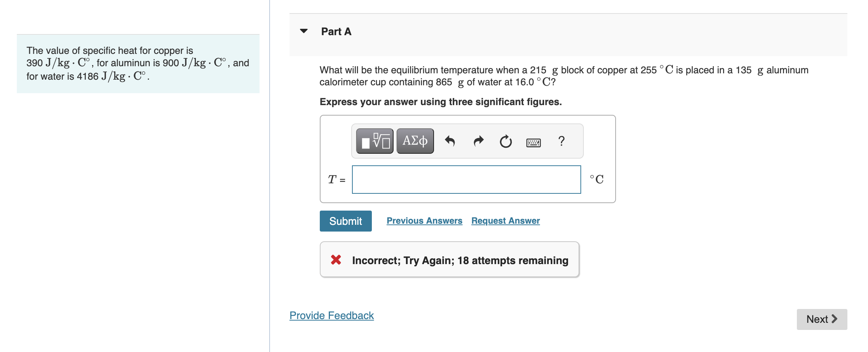Collapse the Part A section triangle
Screen dimensions: 868x352
click(303, 31)
